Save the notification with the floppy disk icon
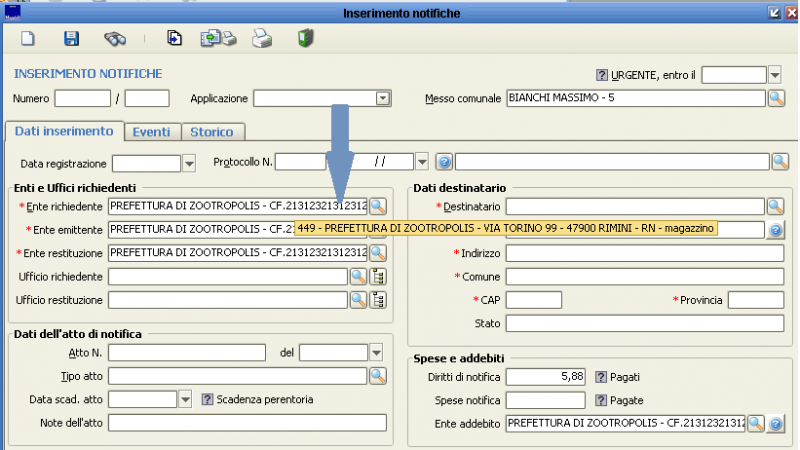Screen dimensions: 800x450 (71, 39)
